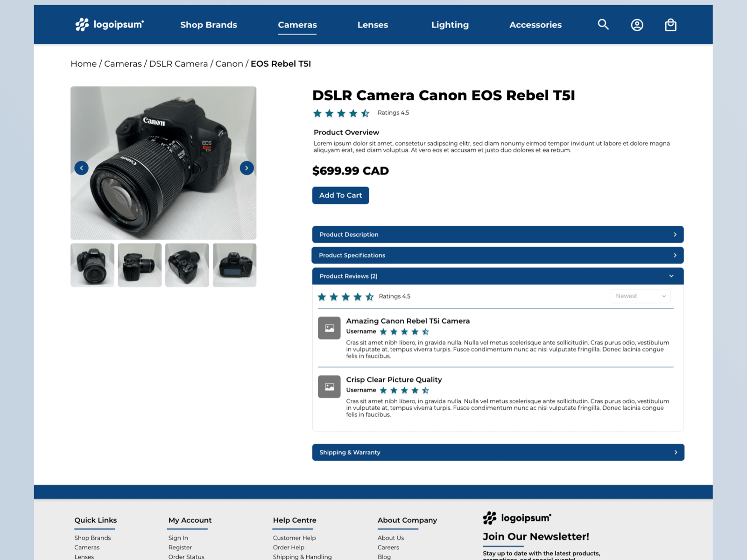The height and width of the screenshot is (560, 747).
Task: Open the user account profile icon
Action: point(637,25)
